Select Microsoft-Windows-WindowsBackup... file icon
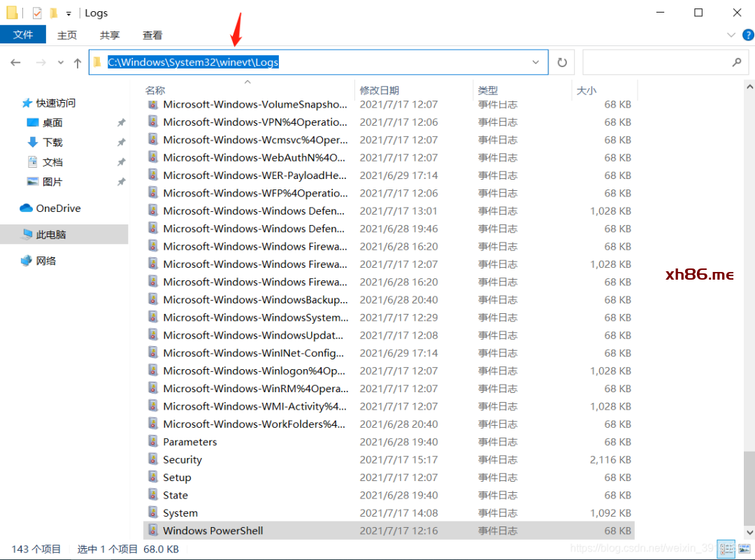 point(152,299)
